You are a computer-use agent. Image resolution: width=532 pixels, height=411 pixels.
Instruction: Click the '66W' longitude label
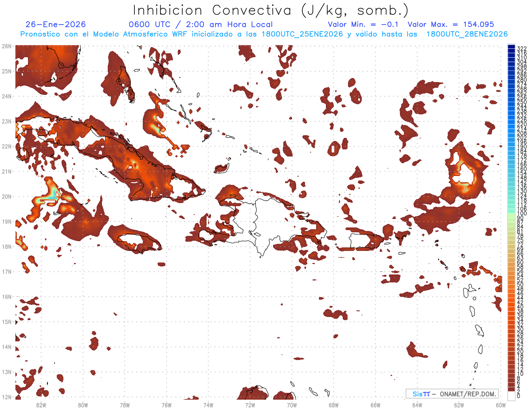376,405
